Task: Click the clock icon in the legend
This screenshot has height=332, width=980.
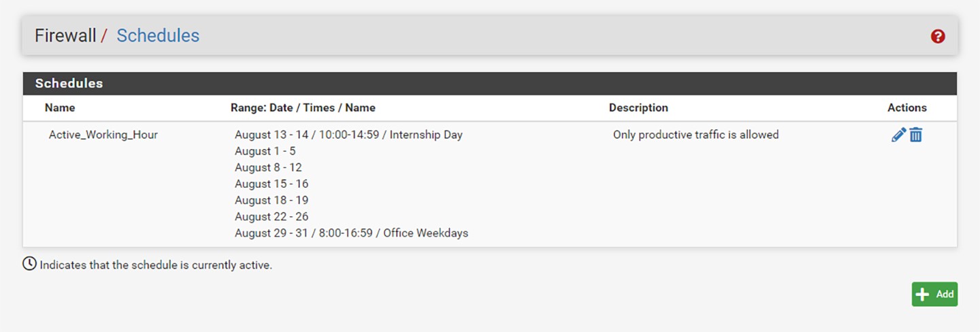Action: tap(29, 264)
